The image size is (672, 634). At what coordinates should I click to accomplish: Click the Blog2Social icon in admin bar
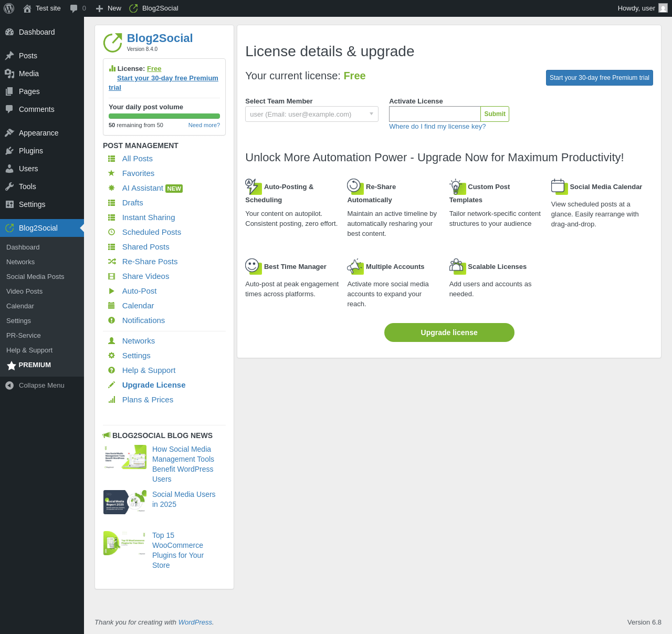(133, 8)
